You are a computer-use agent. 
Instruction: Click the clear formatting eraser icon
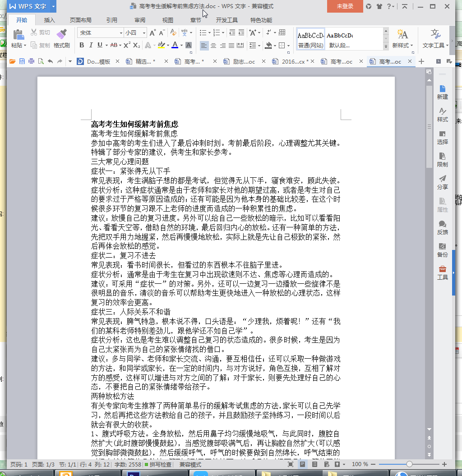pyautogui.click(x=173, y=32)
